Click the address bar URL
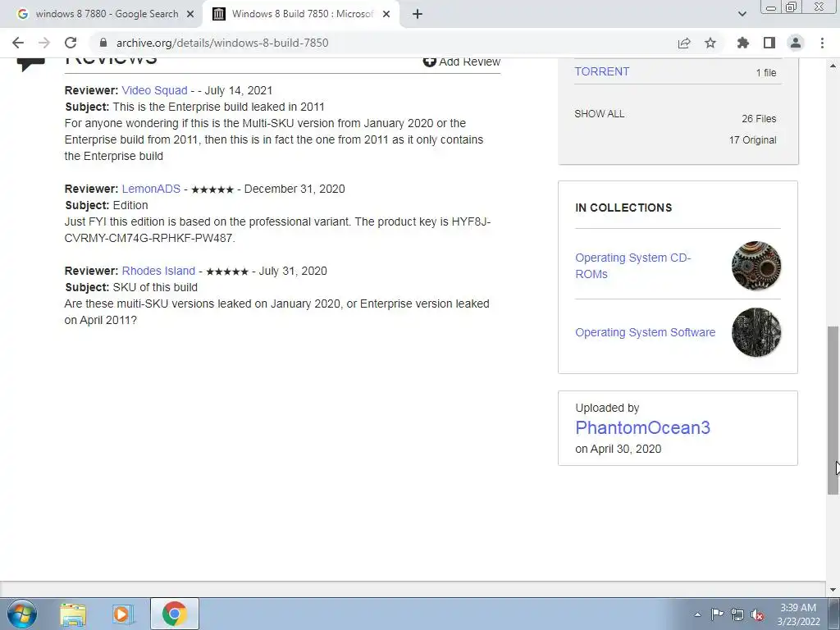 [222, 43]
